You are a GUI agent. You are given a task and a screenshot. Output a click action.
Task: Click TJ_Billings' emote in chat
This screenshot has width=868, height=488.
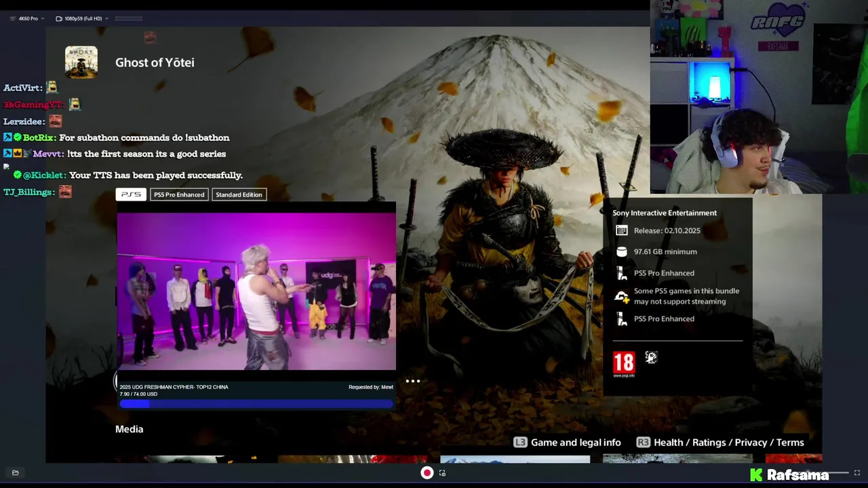tap(65, 192)
